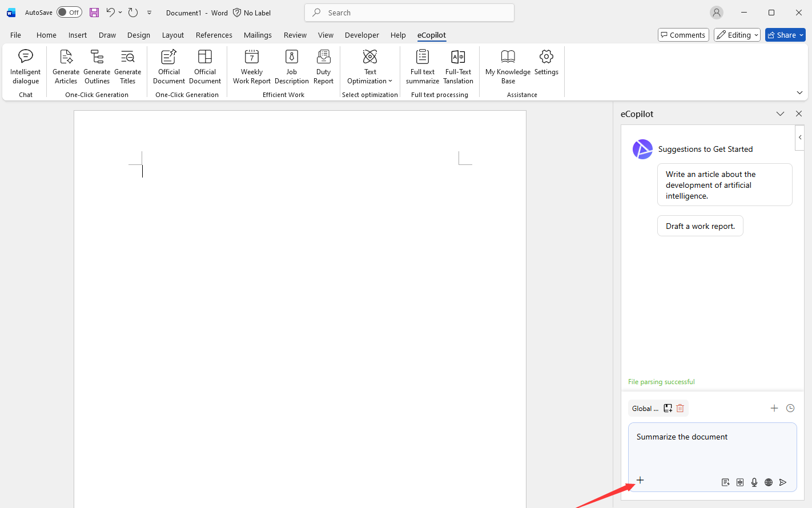This screenshot has width=812, height=508.
Task: Collapse the ribbon using the chevron
Action: 799,92
